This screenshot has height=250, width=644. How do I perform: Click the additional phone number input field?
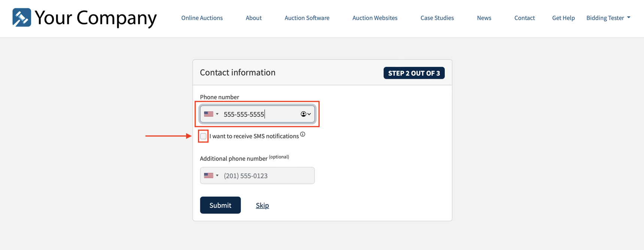point(262,175)
